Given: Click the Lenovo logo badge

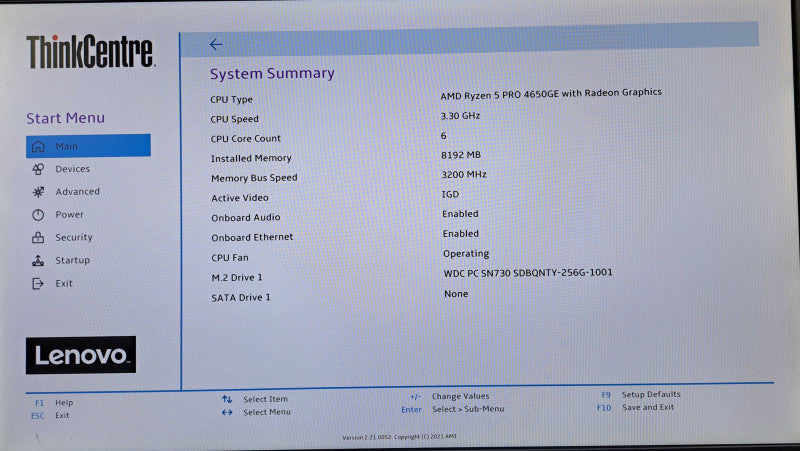Looking at the screenshot, I should (81, 355).
